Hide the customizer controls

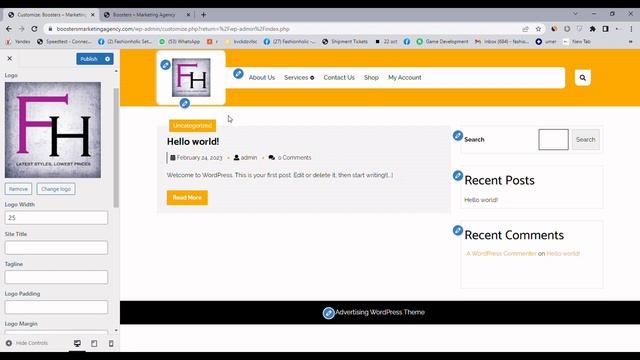click(27, 343)
